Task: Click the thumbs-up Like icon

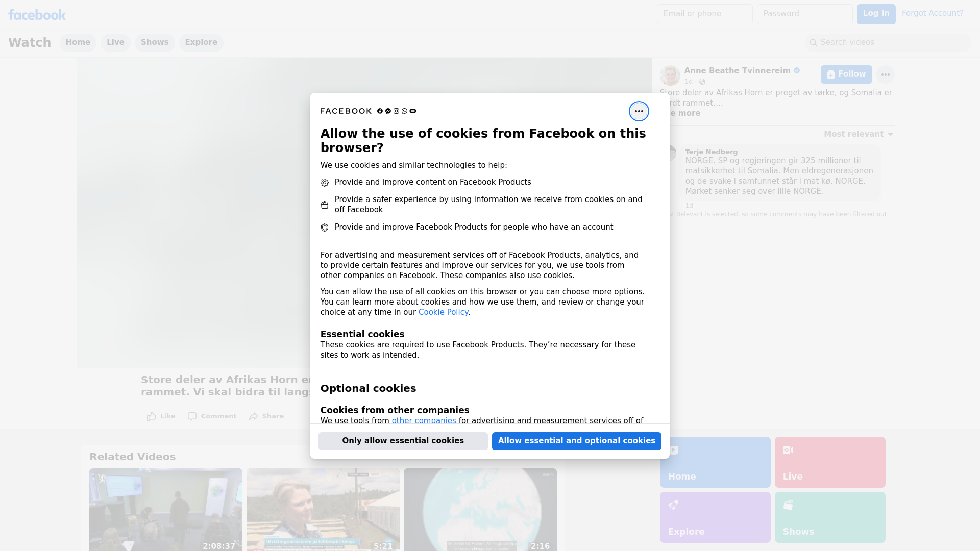Action: (x=152, y=416)
